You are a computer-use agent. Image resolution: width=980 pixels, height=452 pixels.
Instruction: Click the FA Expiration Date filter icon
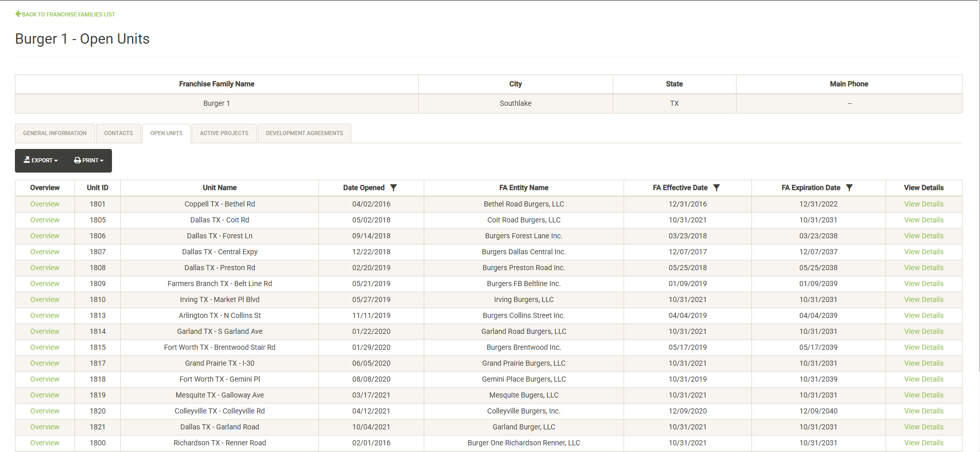[850, 188]
